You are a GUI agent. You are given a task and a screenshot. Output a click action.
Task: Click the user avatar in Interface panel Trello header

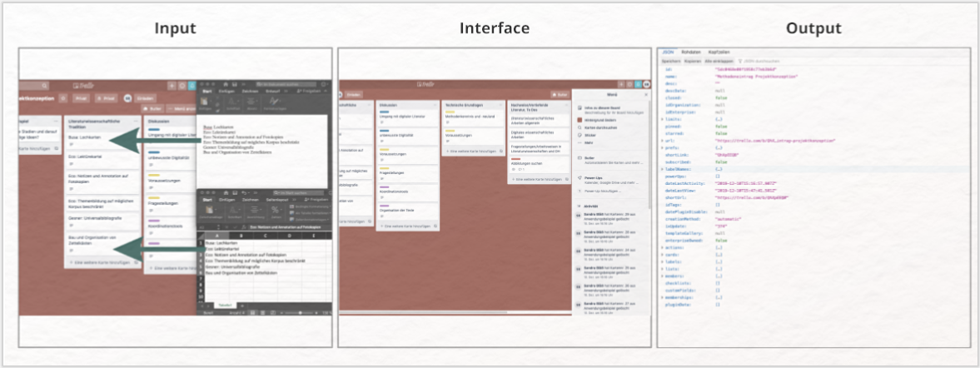coord(646,84)
